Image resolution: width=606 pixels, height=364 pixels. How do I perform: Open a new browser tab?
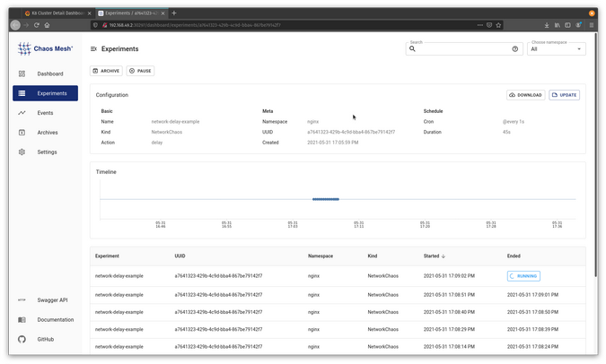[x=174, y=13]
